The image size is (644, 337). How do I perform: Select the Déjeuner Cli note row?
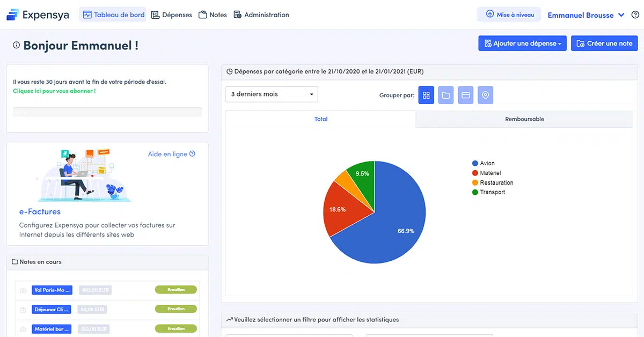coord(51,309)
